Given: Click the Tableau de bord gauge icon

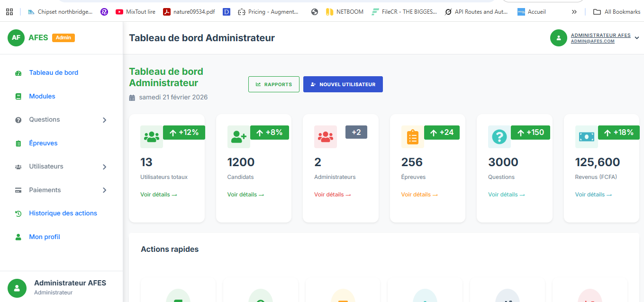Looking at the screenshot, I should point(18,73).
